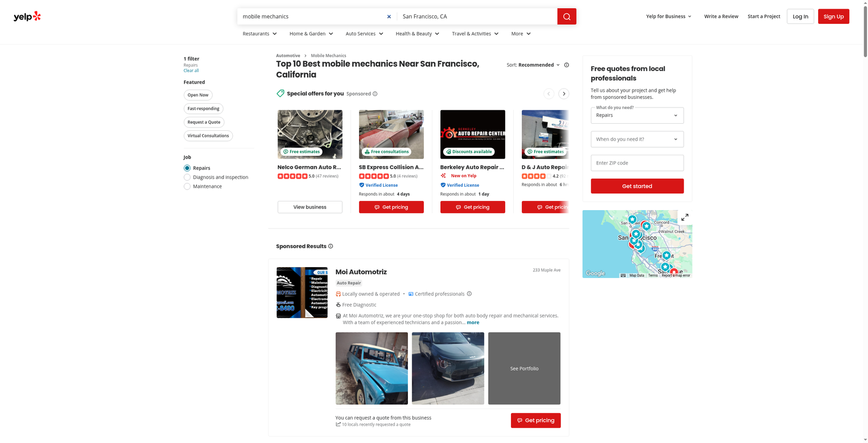
Task: Open the sort info icon
Action: tap(566, 65)
